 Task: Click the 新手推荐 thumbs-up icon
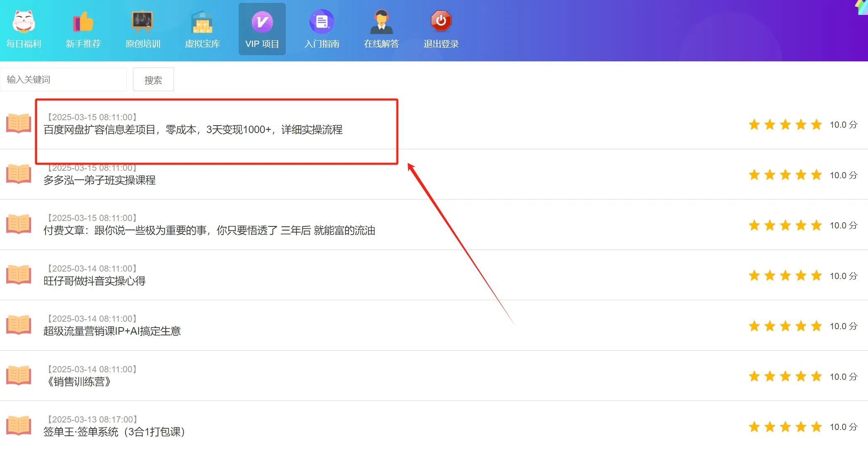tap(83, 22)
